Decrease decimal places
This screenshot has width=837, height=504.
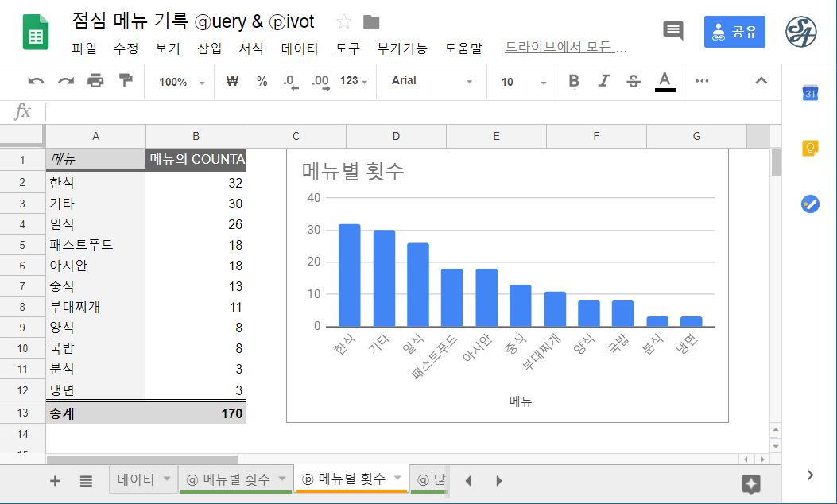291,80
